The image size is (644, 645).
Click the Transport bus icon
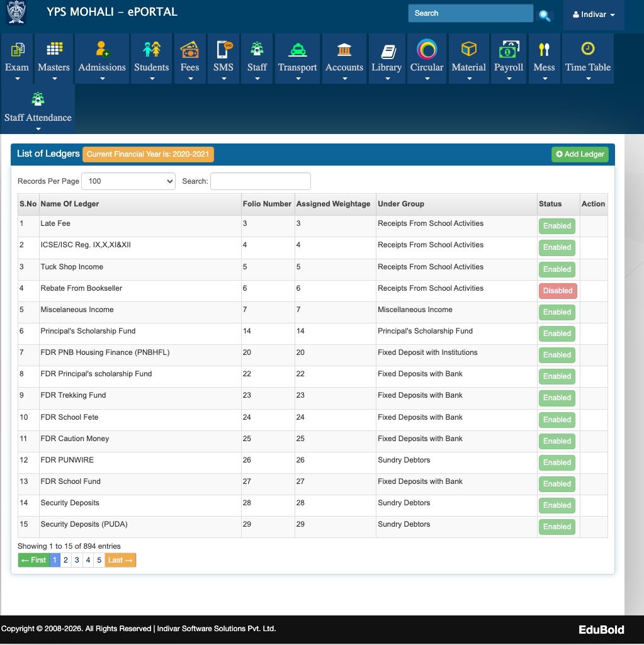click(297, 48)
